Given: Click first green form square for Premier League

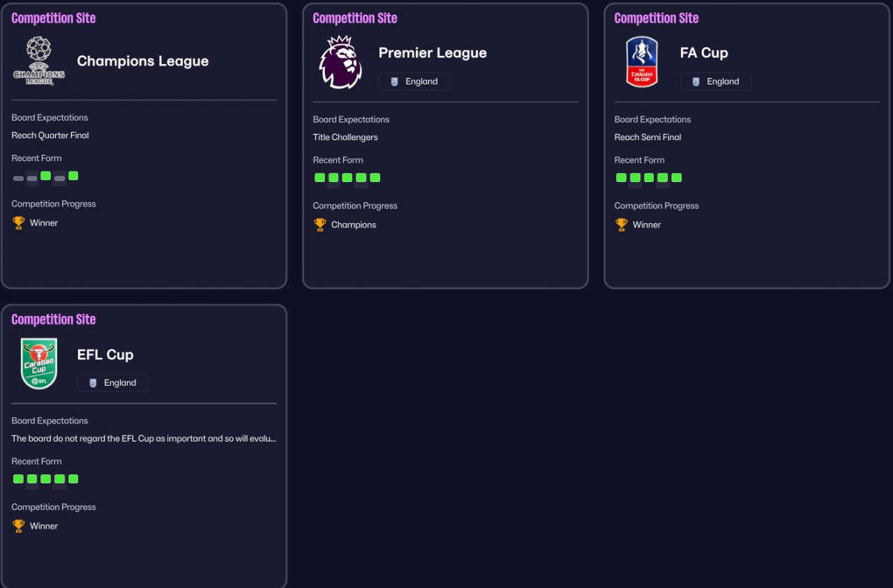Looking at the screenshot, I should tap(320, 178).
